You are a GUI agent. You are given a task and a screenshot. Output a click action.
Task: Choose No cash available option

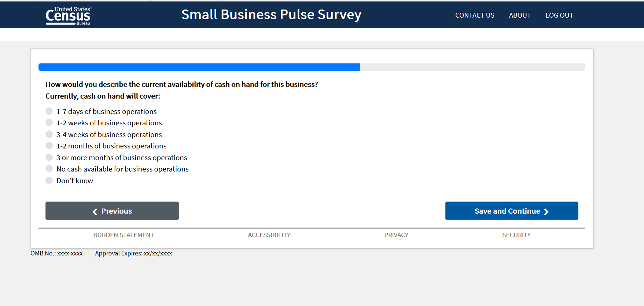[49, 169]
